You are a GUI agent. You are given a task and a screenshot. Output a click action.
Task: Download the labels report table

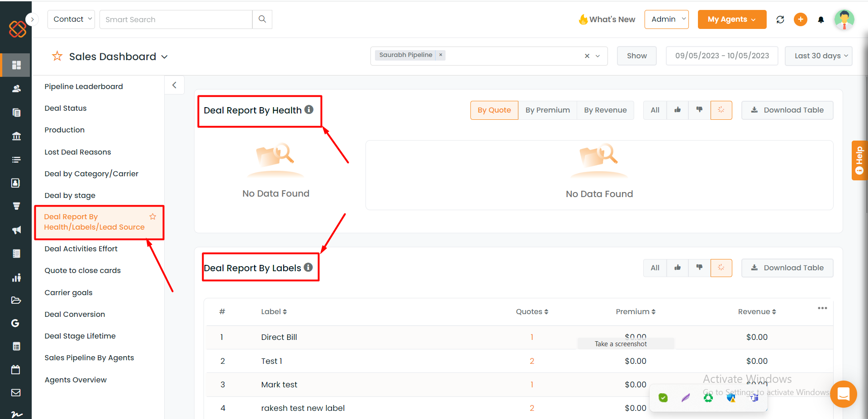click(x=787, y=268)
